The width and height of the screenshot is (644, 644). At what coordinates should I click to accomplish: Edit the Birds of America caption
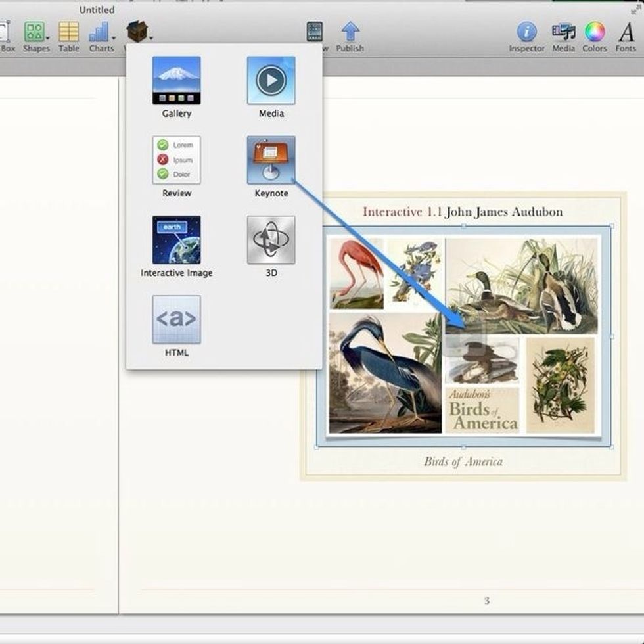[463, 461]
